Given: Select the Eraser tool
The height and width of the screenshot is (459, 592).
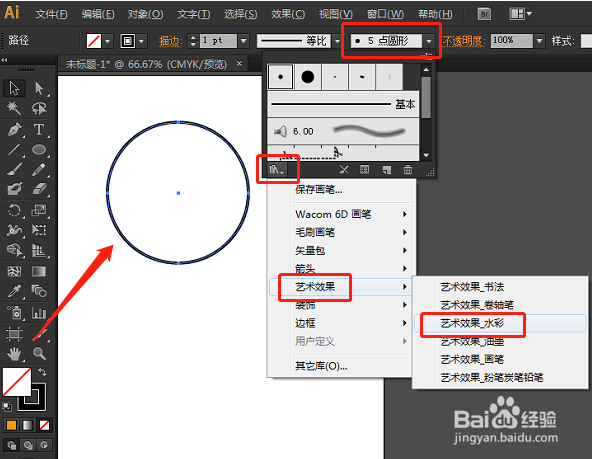Looking at the screenshot, I should coord(39,189).
